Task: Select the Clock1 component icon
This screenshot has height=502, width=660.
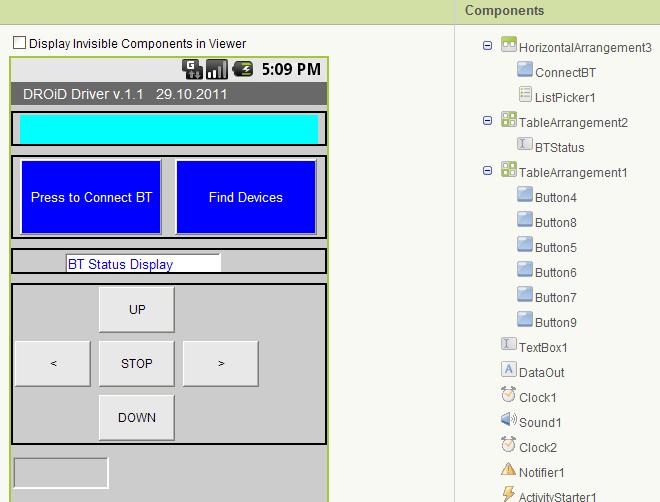Action: 509,396
